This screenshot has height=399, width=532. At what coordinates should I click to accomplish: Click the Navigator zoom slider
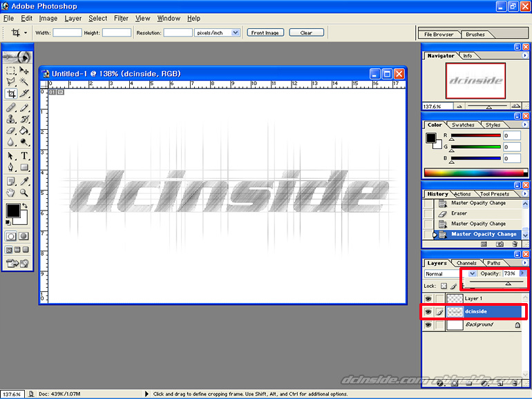489,106
